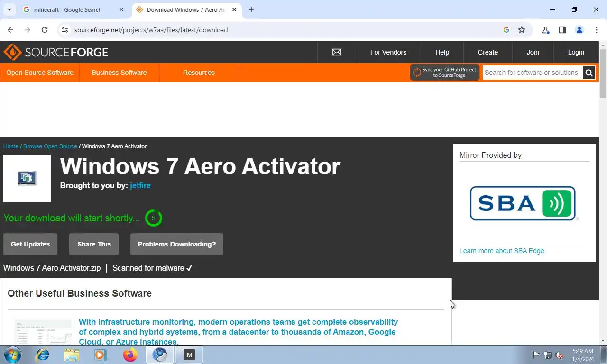View site information icon
This screenshot has height=364, width=607.
(65, 30)
